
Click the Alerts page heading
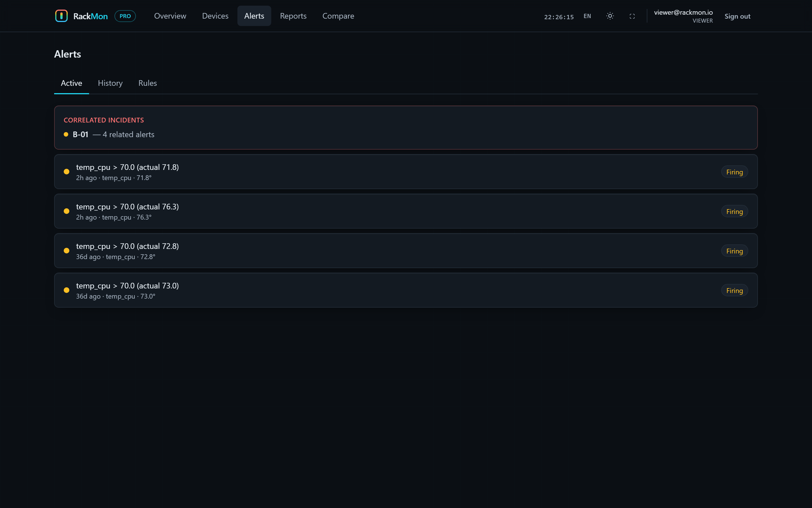coord(67,54)
